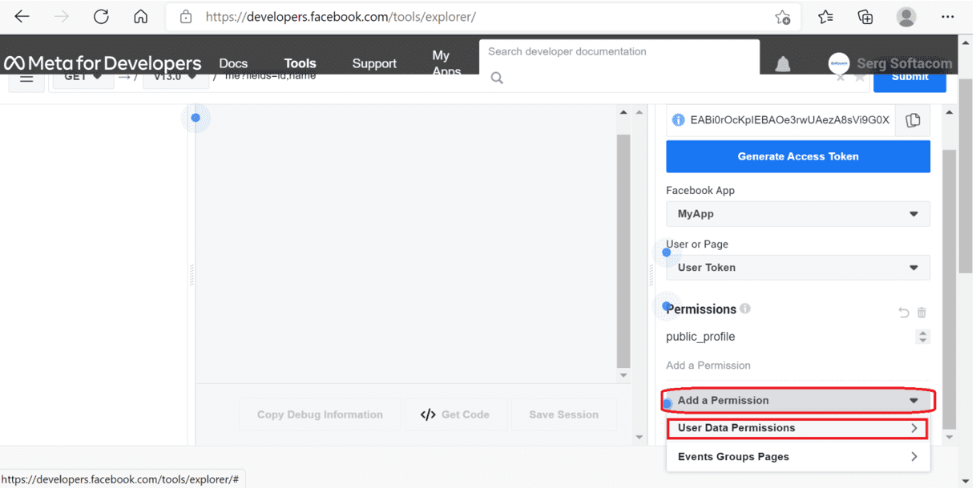980x501 pixels.
Task: Open the Support menu item
Action: (x=374, y=63)
